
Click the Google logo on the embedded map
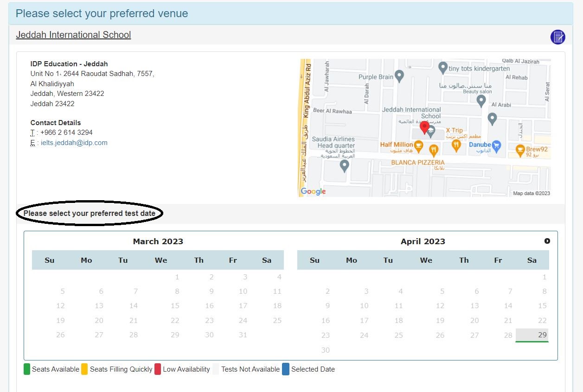coord(312,191)
